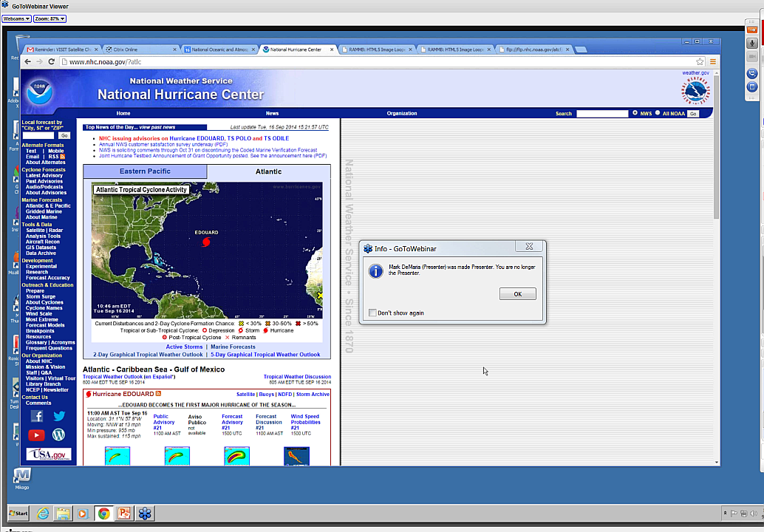Viewport: 764px width, 532px height.
Task: Click the orange arrow expand panel icon
Action: pyautogui.click(x=752, y=29)
